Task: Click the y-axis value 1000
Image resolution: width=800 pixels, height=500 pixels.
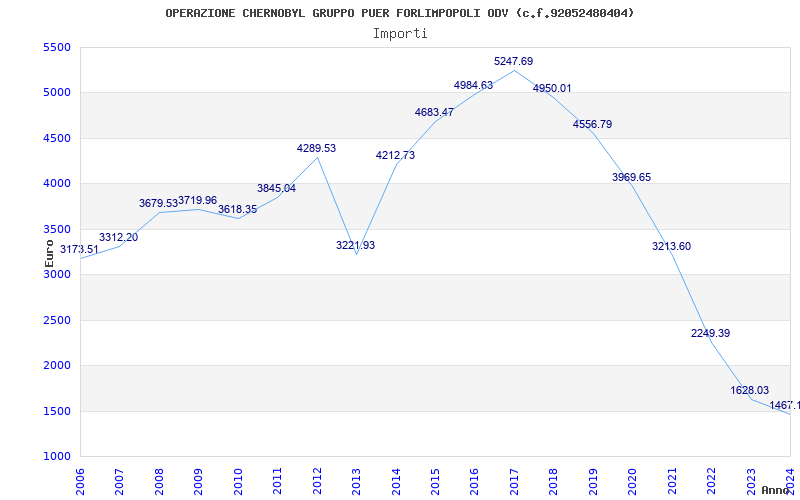Action: click(57, 457)
